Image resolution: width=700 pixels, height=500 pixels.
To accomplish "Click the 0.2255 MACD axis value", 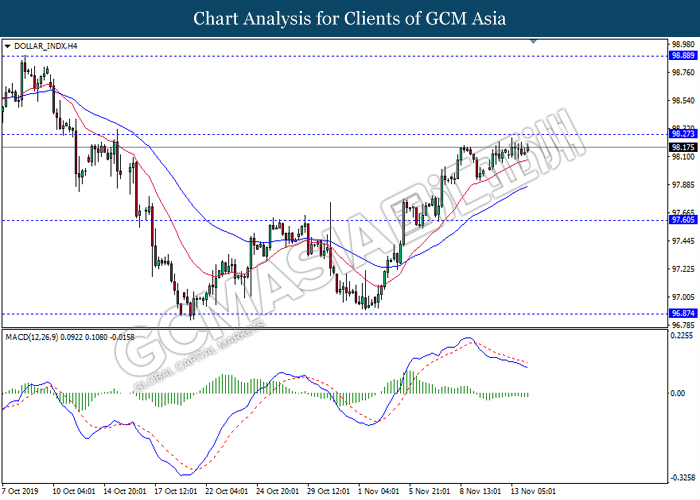I will tap(682, 336).
